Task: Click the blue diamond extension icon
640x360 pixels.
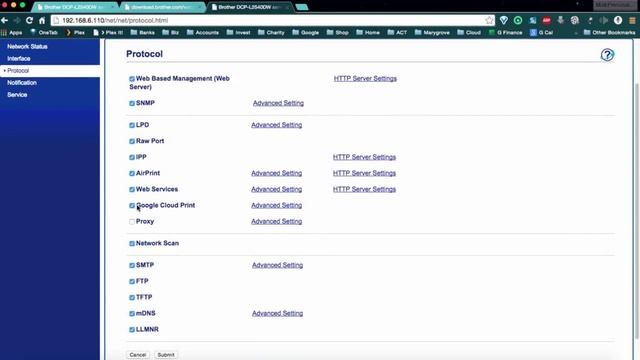Action: 504,20
